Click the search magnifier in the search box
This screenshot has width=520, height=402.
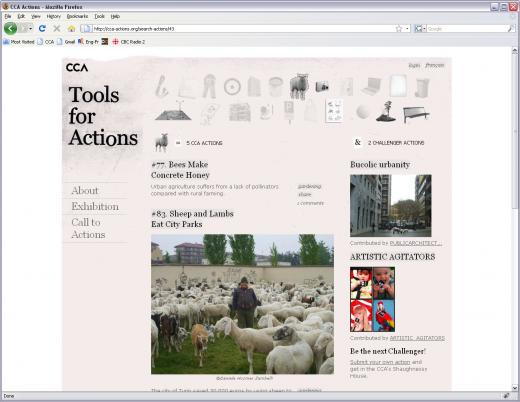(510, 29)
